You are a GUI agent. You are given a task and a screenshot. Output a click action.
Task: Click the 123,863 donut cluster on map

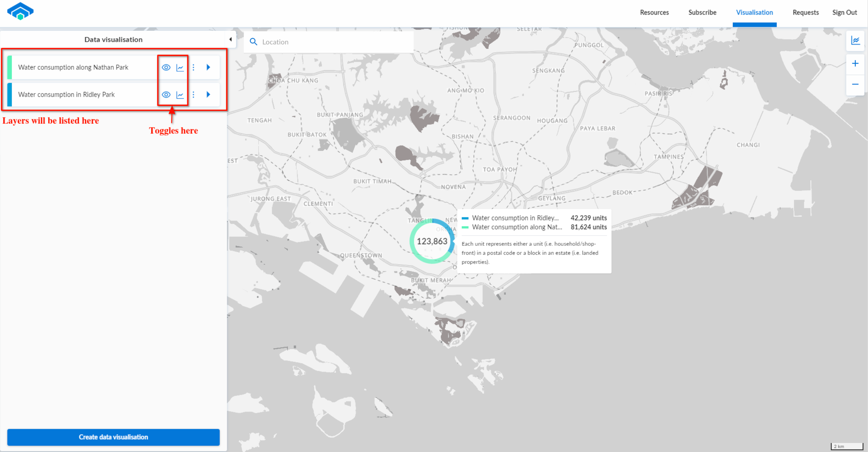point(432,241)
